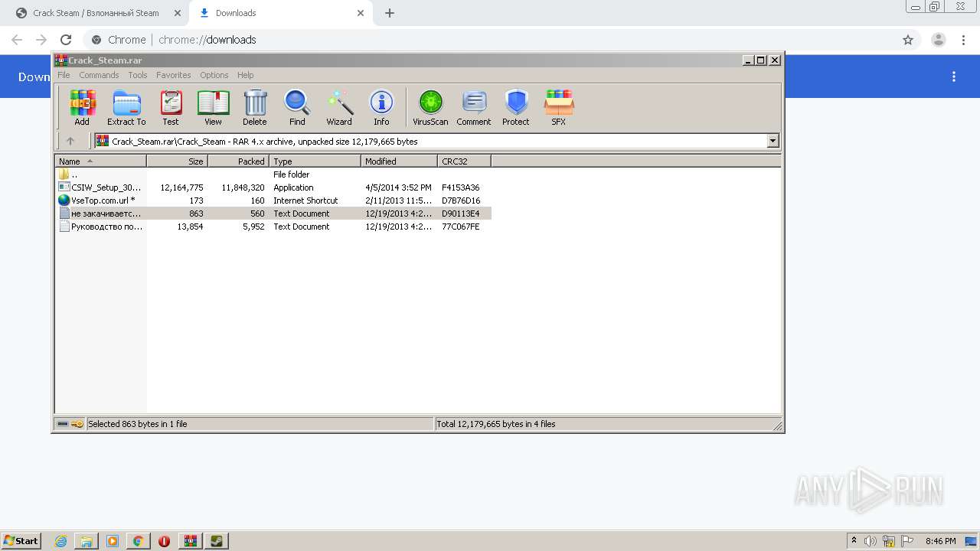Open a new Chrome tab
Image resolution: width=980 pixels, height=551 pixels.
coord(390,13)
